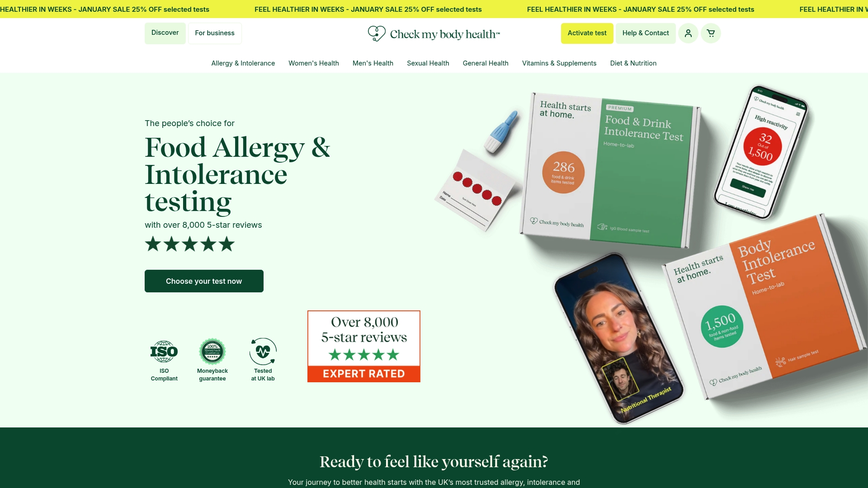Click the Check my body health logo
868x488 pixels.
coord(434,34)
